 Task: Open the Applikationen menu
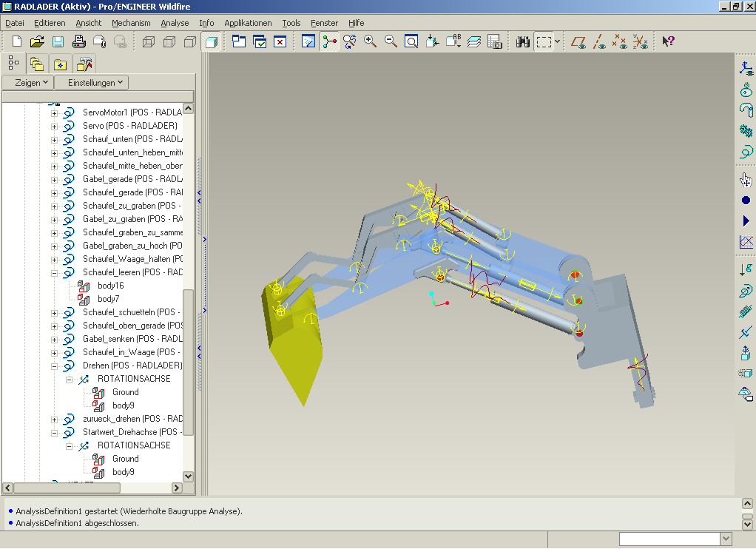pyautogui.click(x=248, y=23)
